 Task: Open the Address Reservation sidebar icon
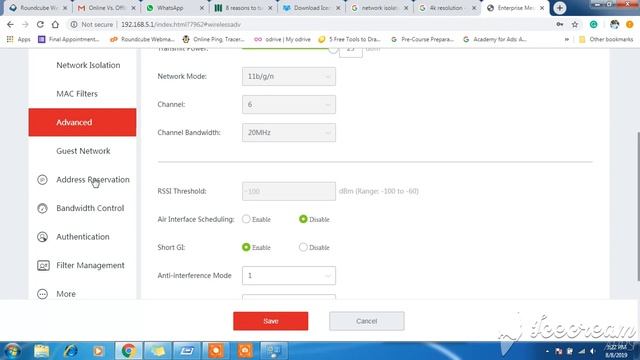tap(42, 180)
